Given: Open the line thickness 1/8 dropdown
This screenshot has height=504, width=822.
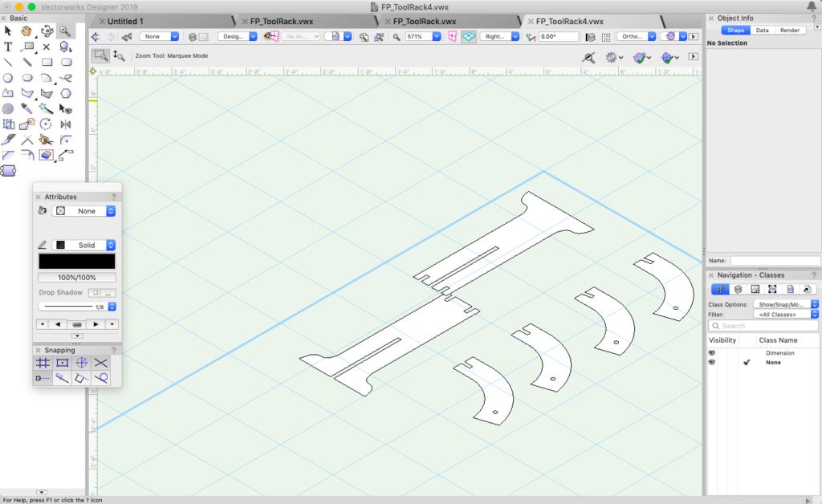Looking at the screenshot, I should click(x=77, y=307).
